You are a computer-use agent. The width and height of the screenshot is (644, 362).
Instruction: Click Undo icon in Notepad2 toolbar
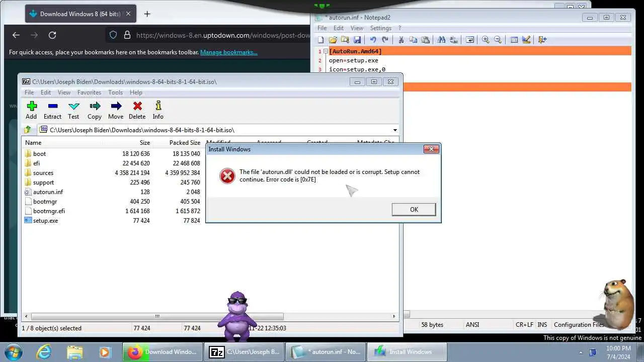click(x=373, y=40)
